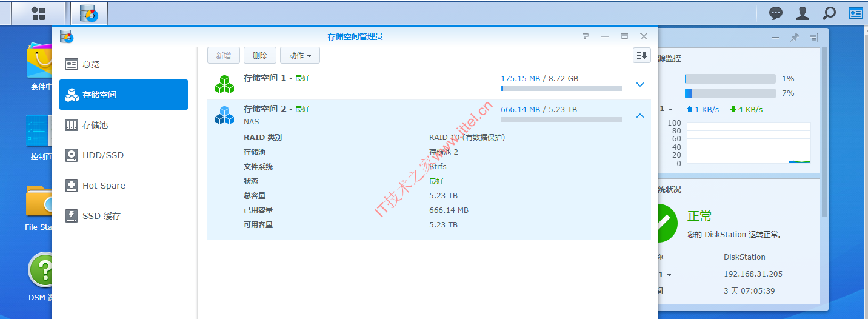Click the widget panel options list icon
Screen dimensions: 868x319
tap(813, 37)
